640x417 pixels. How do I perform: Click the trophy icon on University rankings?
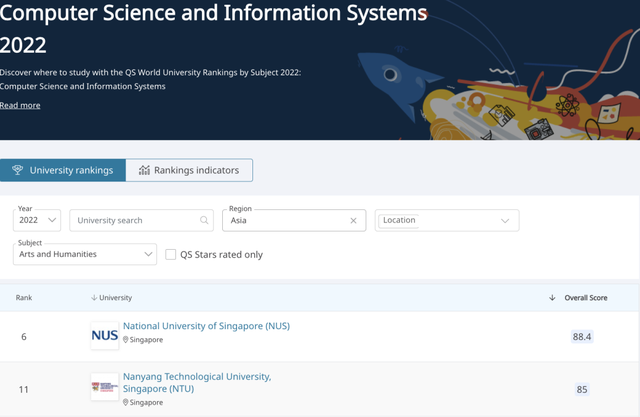(18, 170)
